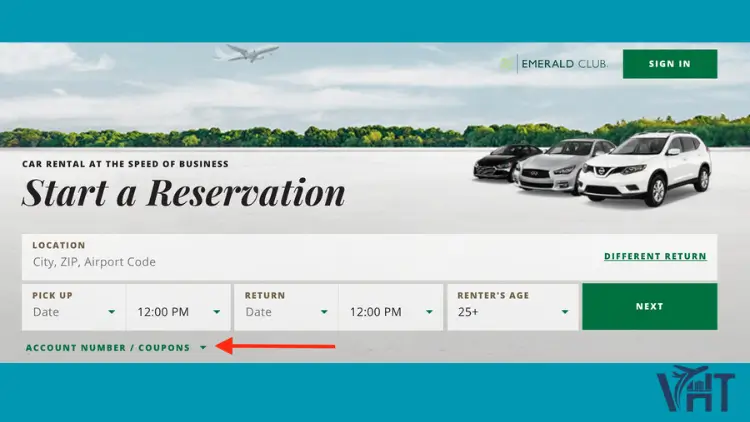Image resolution: width=750 pixels, height=422 pixels.
Task: Click the Emerald Club green logo icon
Action: click(x=507, y=64)
